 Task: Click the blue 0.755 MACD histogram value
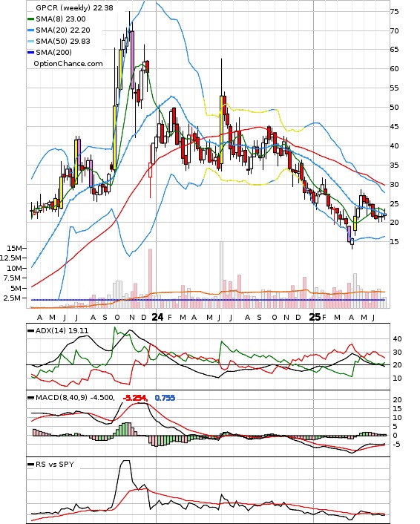[165, 398]
